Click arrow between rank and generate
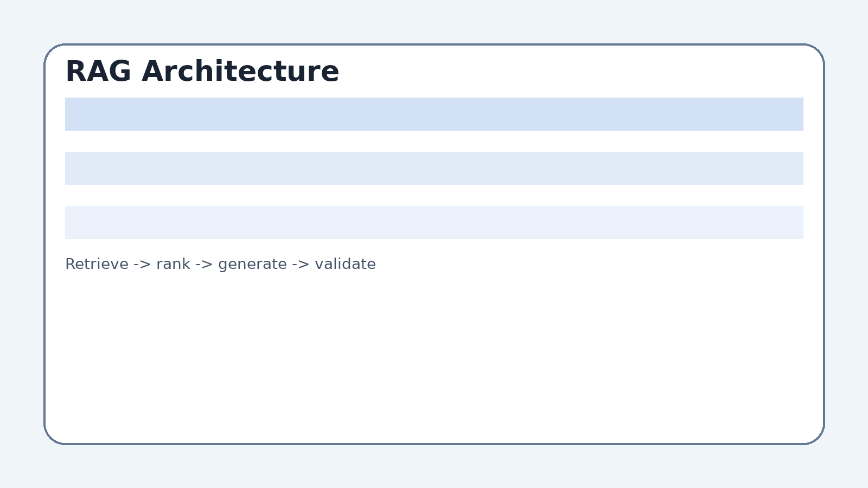Screen dimensions: 868x488 [x=204, y=265]
